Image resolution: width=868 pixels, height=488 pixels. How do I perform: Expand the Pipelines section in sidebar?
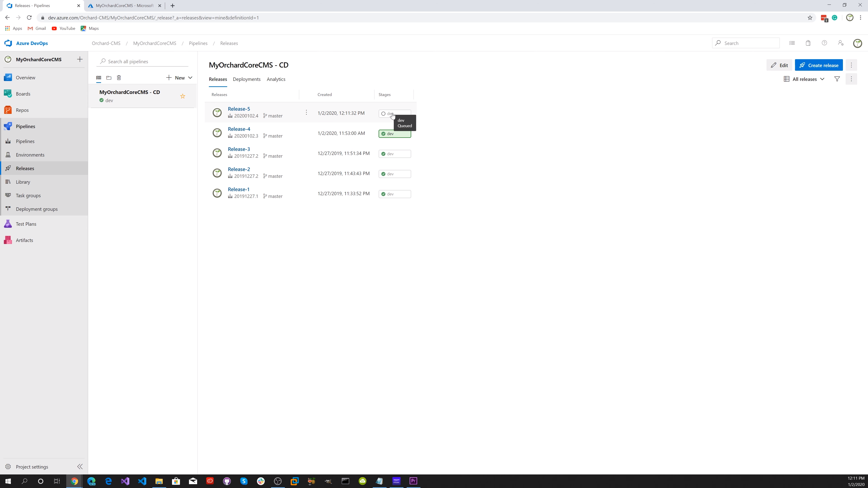25,126
